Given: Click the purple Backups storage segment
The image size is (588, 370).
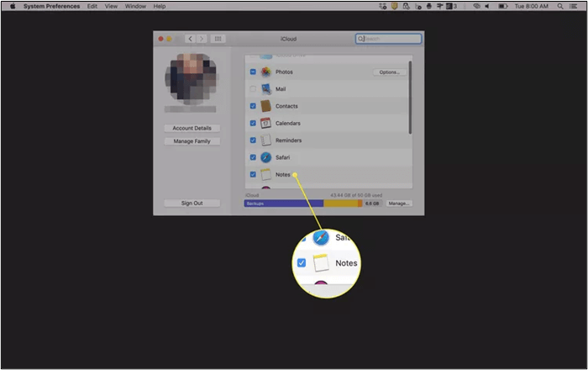Looking at the screenshot, I should 284,203.
